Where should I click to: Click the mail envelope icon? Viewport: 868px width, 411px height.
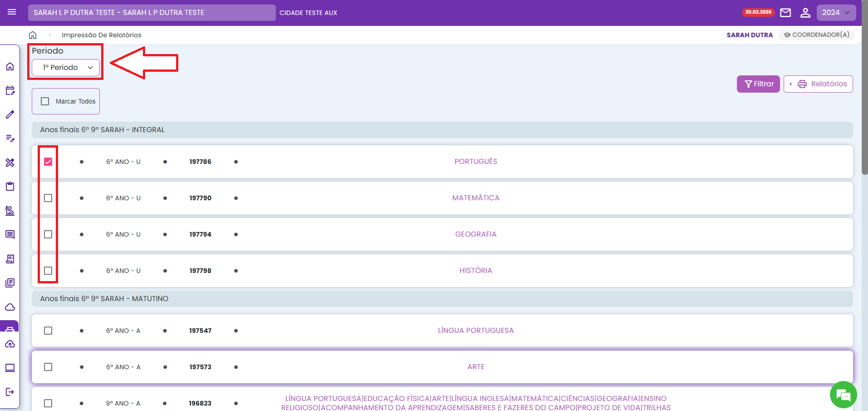[785, 13]
